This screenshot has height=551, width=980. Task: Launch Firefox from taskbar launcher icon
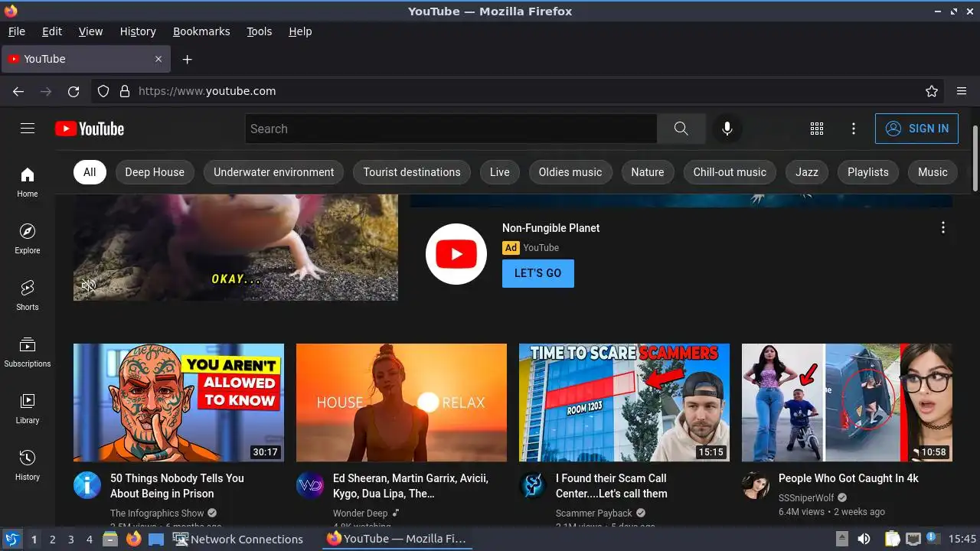click(134, 539)
